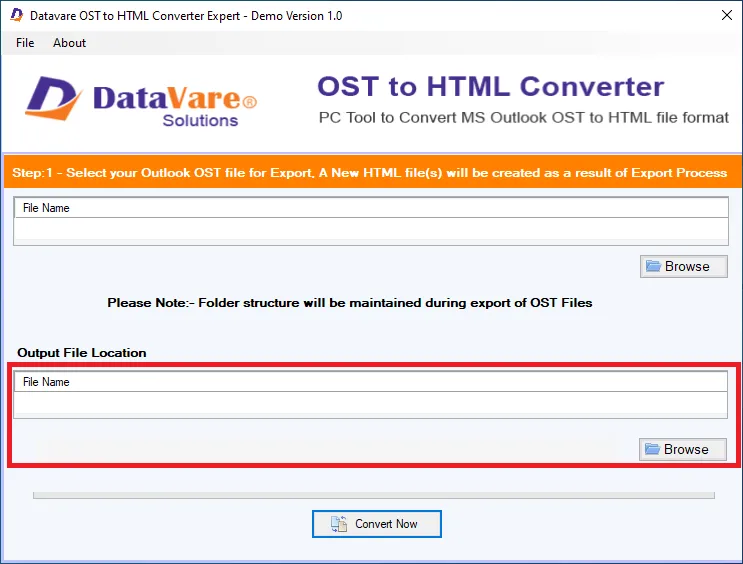Open the File menu
Screen dimensions: 743x564
click(x=25, y=43)
